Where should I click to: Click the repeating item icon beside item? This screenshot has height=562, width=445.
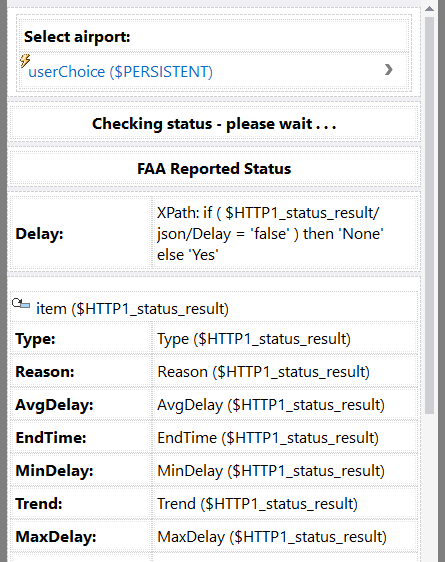(x=21, y=304)
